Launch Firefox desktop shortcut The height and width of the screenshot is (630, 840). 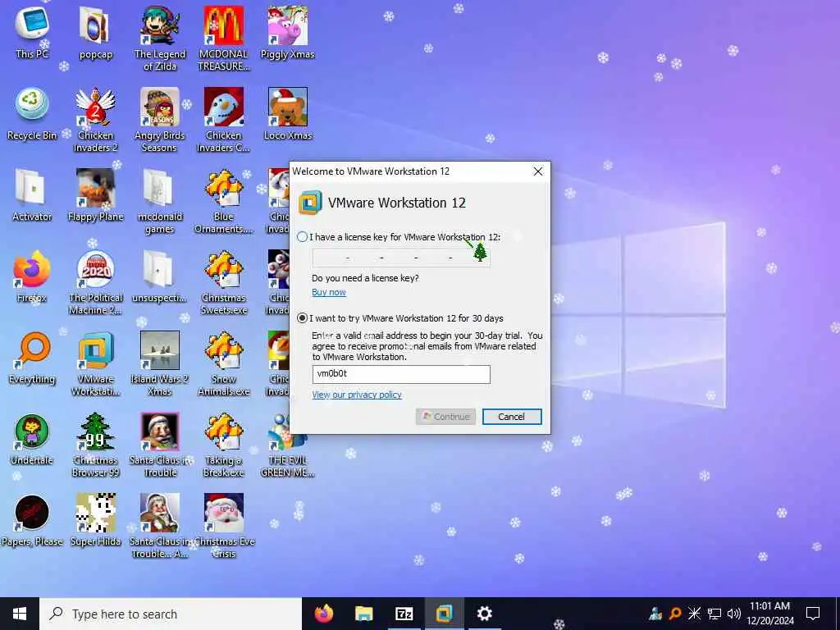[x=32, y=277]
